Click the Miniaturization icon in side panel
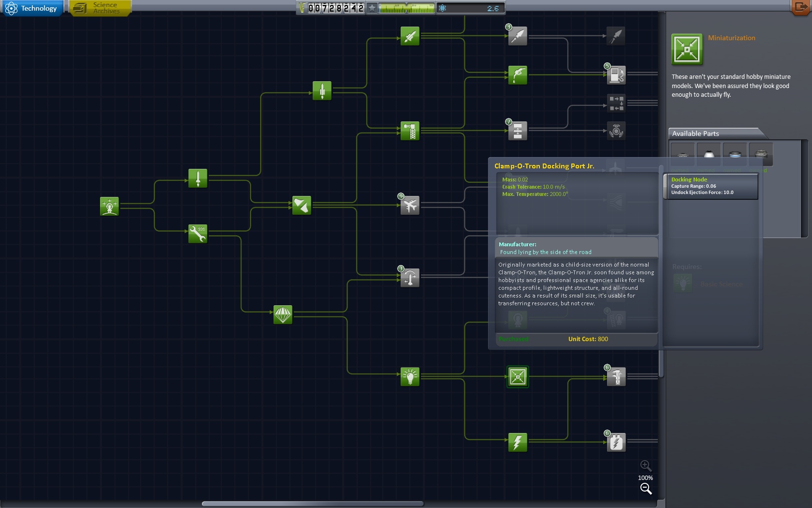The image size is (812, 508). [687, 49]
